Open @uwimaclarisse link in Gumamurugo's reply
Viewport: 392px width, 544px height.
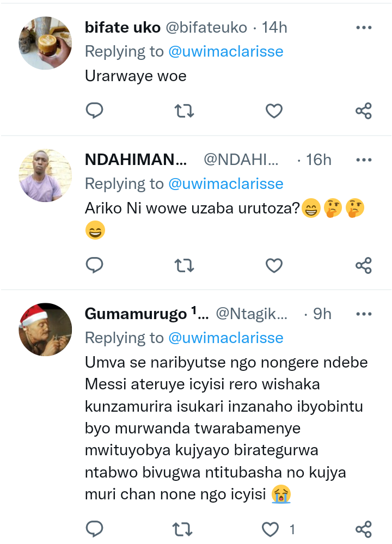pyautogui.click(x=225, y=338)
